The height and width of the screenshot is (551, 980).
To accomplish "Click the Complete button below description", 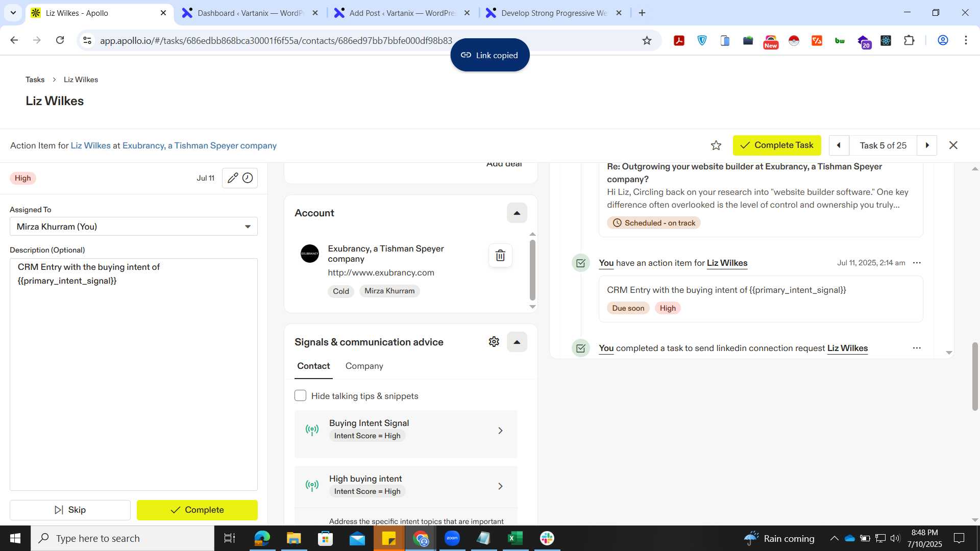I will pos(197,510).
